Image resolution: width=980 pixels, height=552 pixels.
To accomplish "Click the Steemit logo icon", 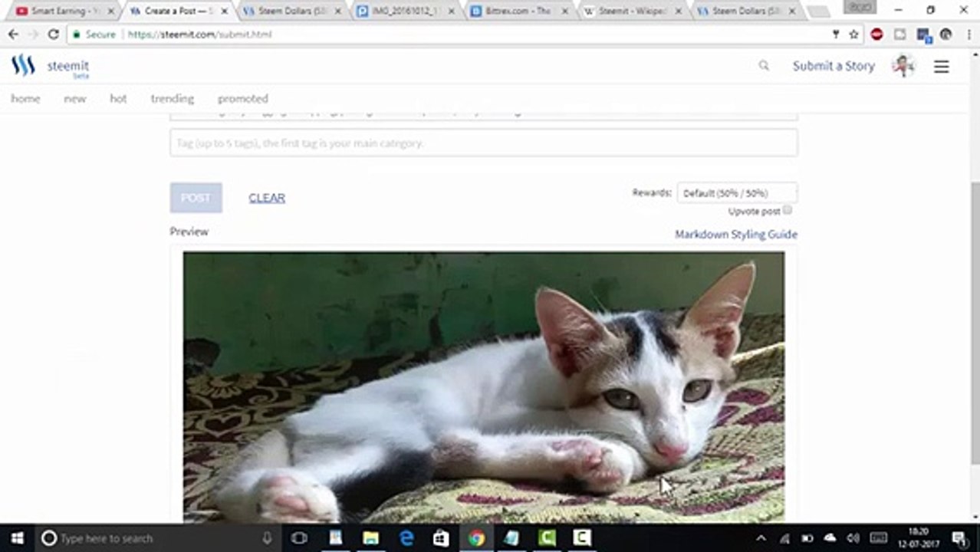I will (23, 66).
